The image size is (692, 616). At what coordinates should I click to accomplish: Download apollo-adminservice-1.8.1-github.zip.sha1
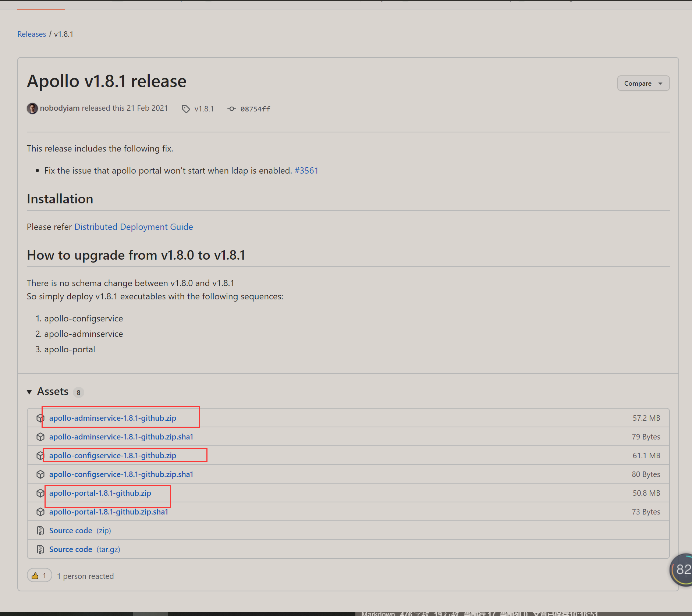tap(121, 437)
